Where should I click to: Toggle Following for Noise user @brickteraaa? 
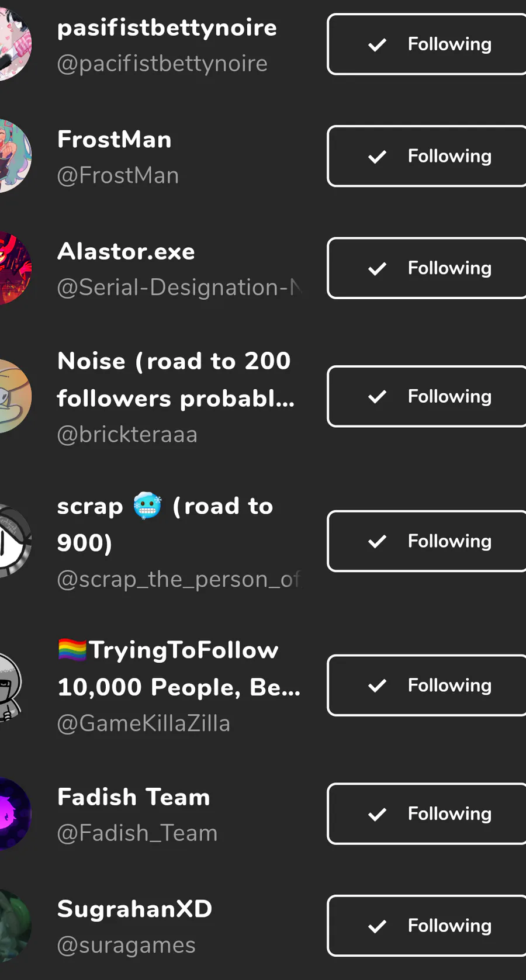coord(428,397)
